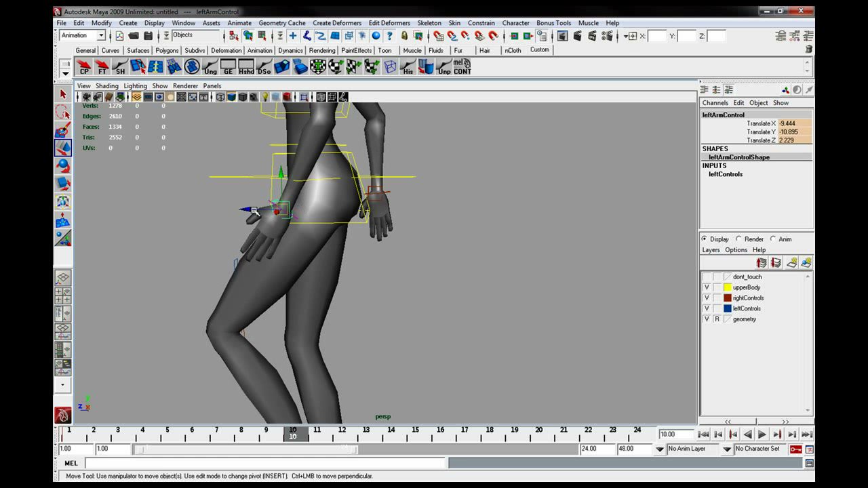Click the auto keyframe toggle key icon
This screenshot has height=488, width=868.
coord(795,449)
